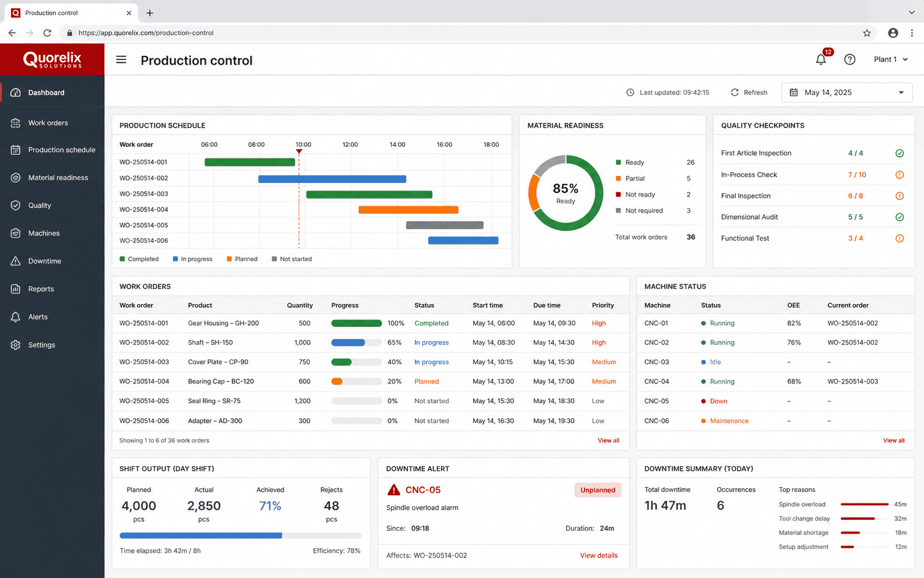This screenshot has height=578, width=924.
Task: Click the Quality shield icon
Action: pos(16,205)
